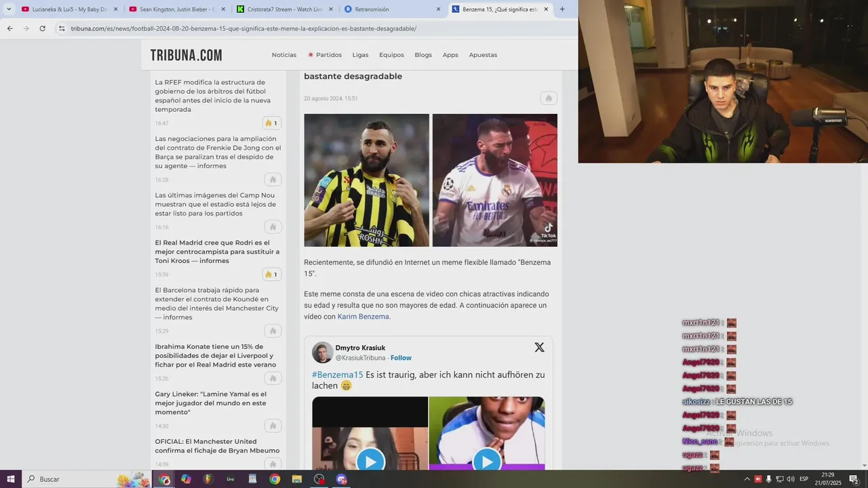Open Dmytro Krasiuk profile avatar
This screenshot has height=488, width=868.
pyautogui.click(x=322, y=352)
